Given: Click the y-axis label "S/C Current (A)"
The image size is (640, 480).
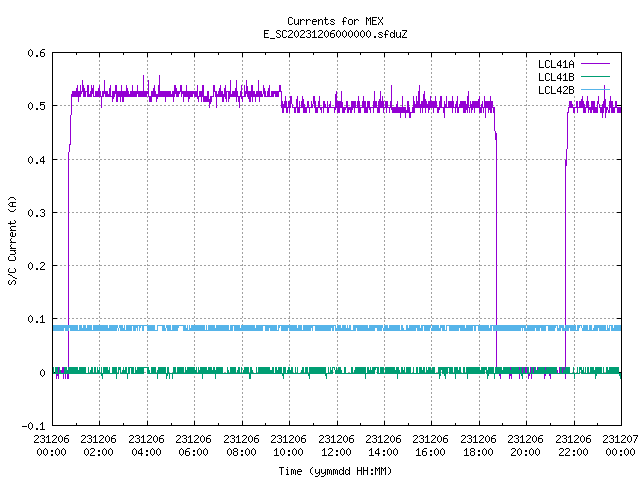Looking at the screenshot, I should coord(12,241).
